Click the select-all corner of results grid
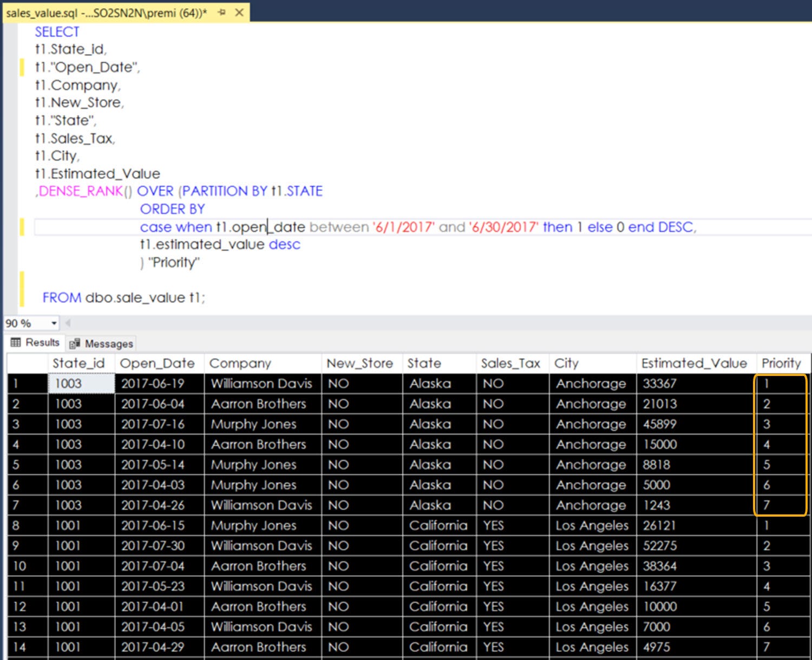The height and width of the screenshot is (660, 812). tap(27, 363)
